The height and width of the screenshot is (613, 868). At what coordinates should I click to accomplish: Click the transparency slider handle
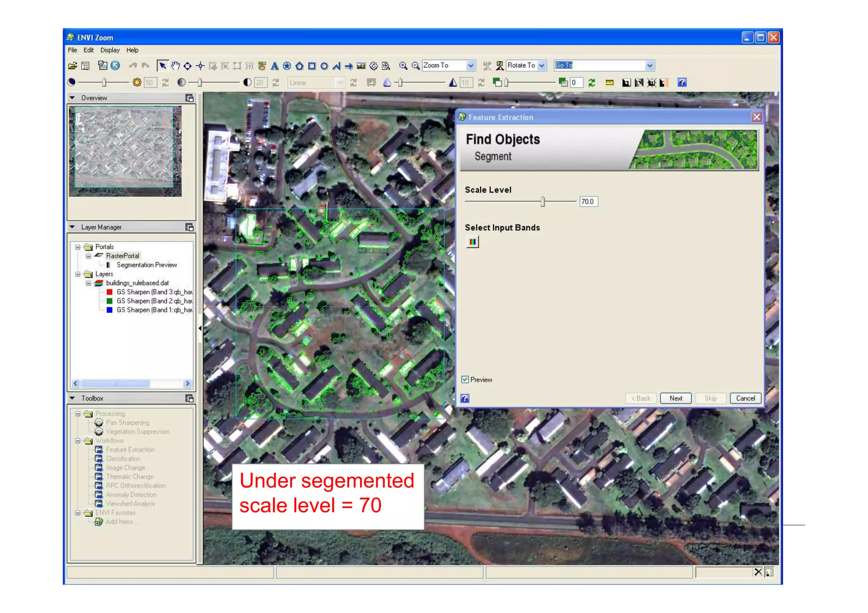pos(506,83)
